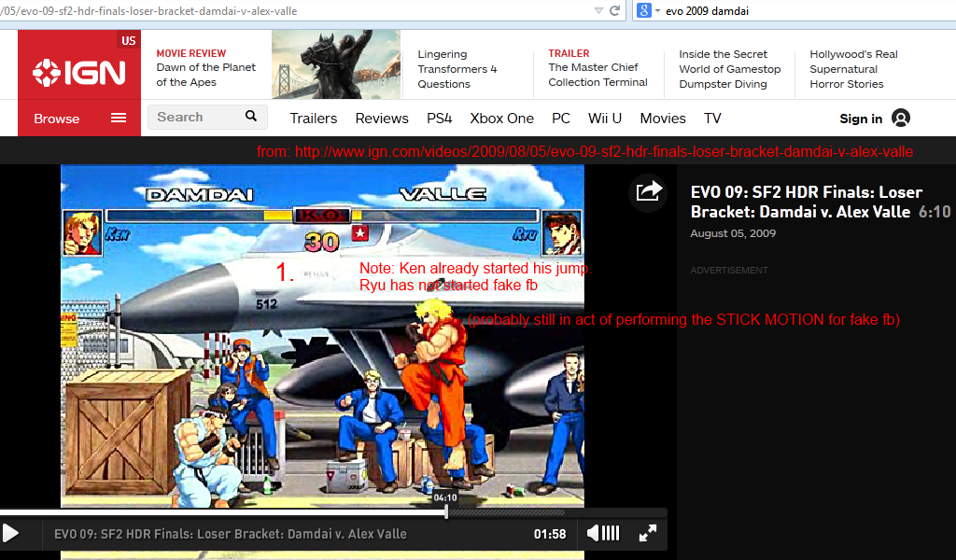Enter fullscreen mode

click(x=648, y=534)
